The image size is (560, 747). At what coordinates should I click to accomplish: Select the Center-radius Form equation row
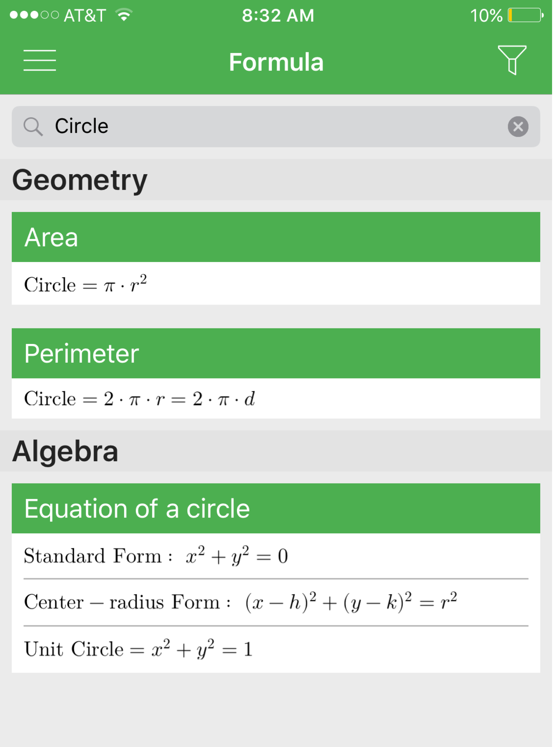coord(276,602)
